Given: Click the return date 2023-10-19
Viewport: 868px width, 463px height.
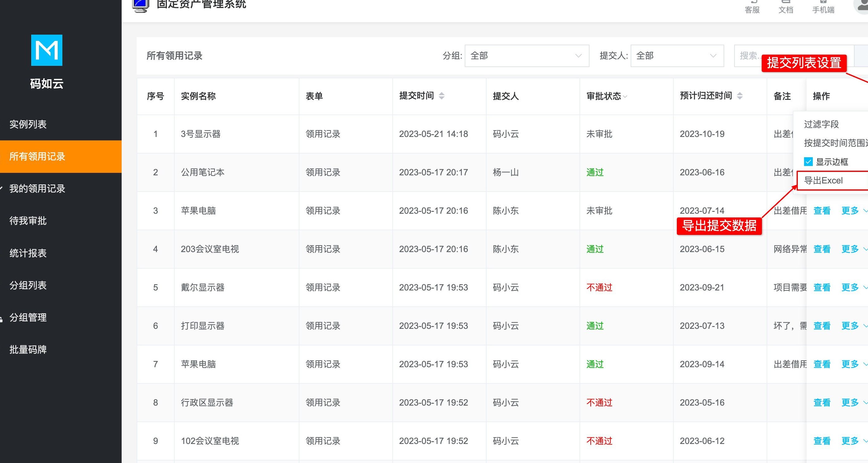Looking at the screenshot, I should tap(702, 134).
